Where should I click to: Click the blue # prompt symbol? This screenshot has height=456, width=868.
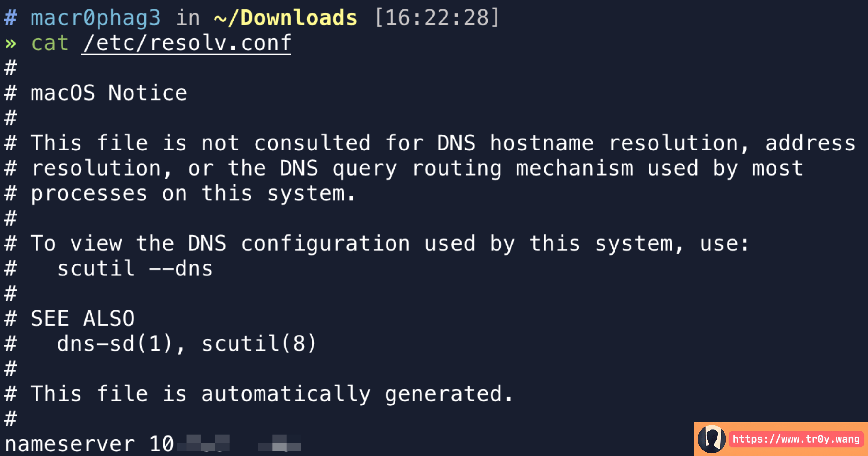(11, 17)
